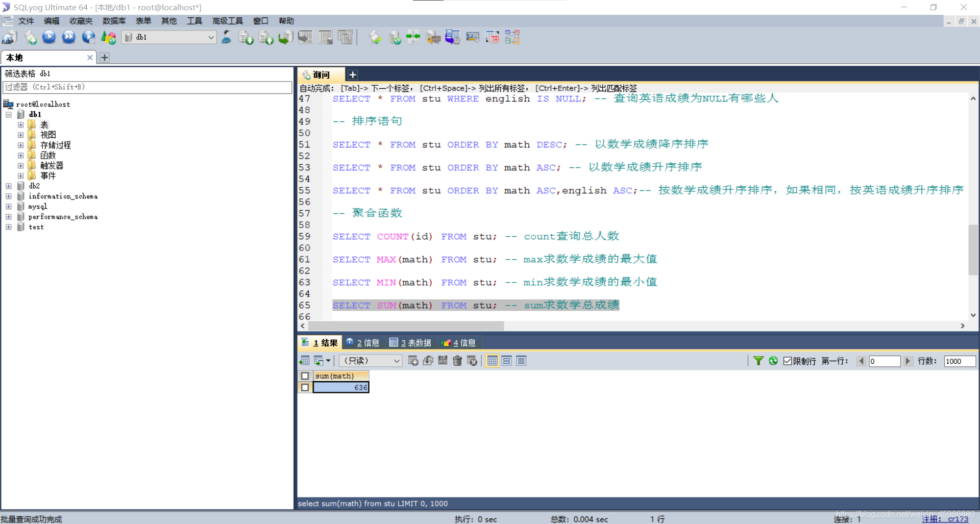Go to the previous page of rows
This screenshot has height=524, width=980.
pos(862,361)
